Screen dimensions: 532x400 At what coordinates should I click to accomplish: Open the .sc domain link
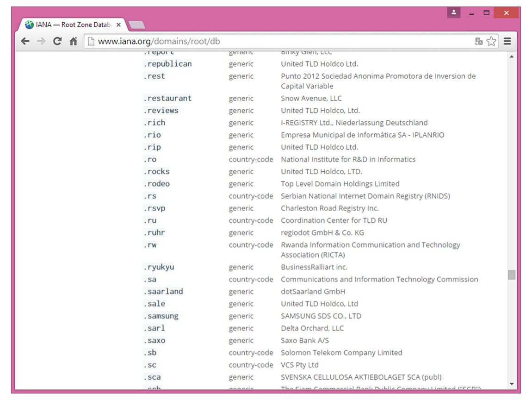coord(149,365)
